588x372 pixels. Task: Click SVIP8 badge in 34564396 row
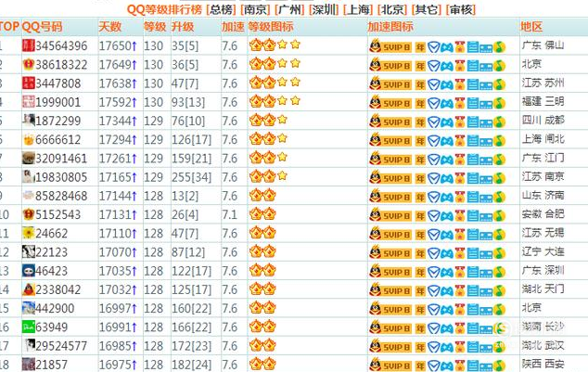point(390,46)
